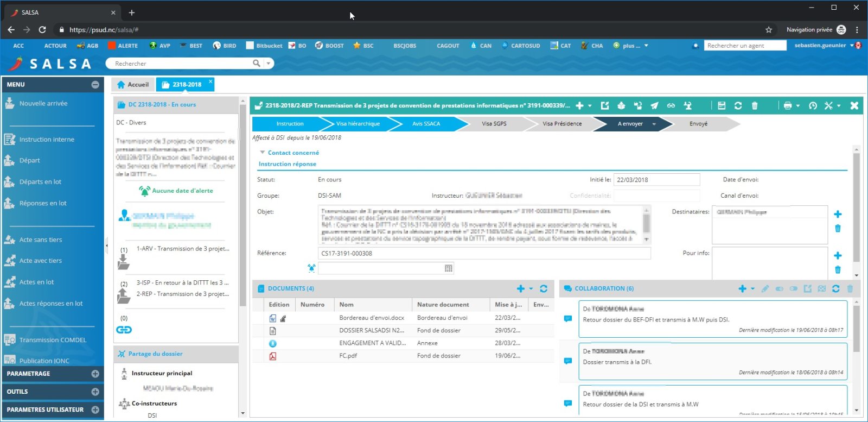The height and width of the screenshot is (422, 868).
Task: Click the 'Contact concerné' link
Action: pyautogui.click(x=293, y=153)
